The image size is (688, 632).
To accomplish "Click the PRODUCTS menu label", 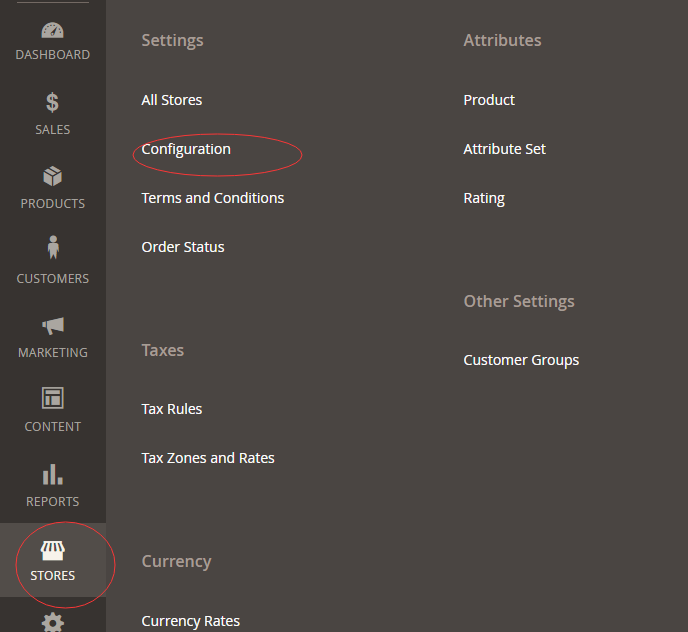I will click(53, 204).
